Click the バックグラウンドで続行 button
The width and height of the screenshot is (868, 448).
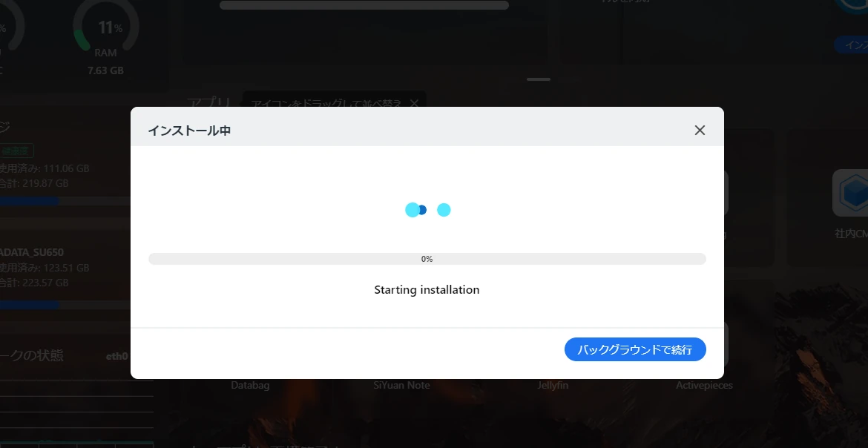[635, 349]
